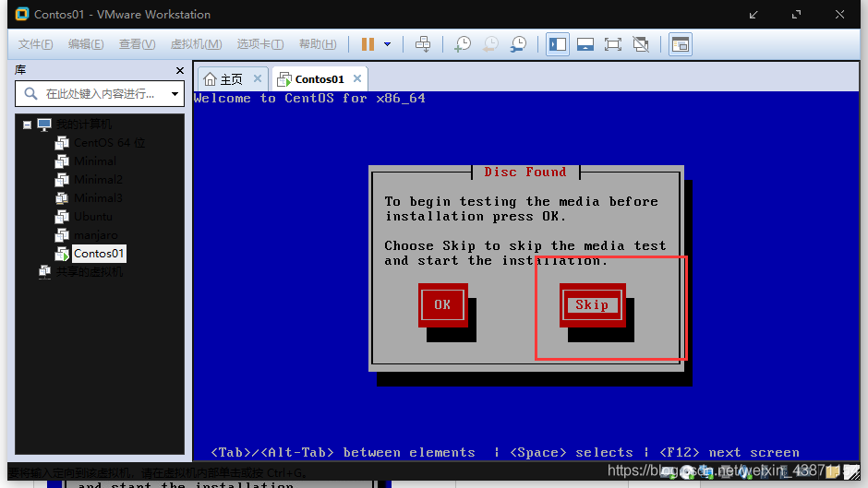This screenshot has height=488, width=868.
Task: Click the 'Welcome to CentOS for x86_64' text
Action: pyautogui.click(x=309, y=99)
